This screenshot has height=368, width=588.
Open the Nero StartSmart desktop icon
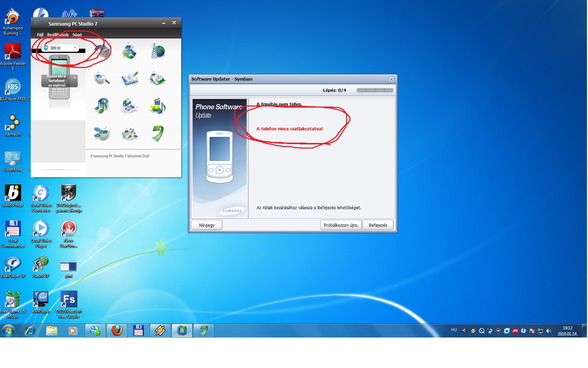[69, 234]
